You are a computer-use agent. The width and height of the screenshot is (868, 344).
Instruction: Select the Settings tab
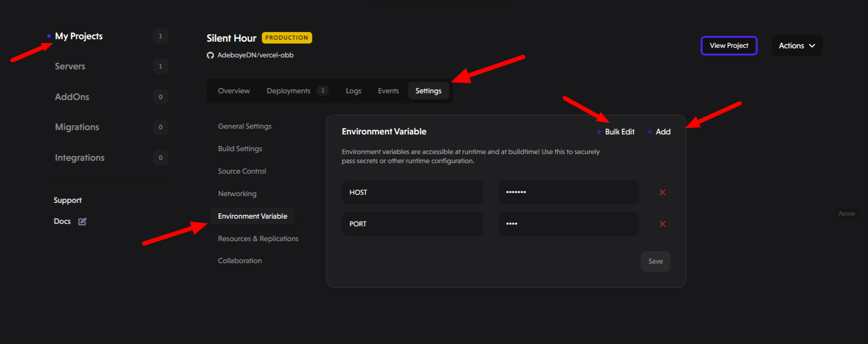click(428, 91)
